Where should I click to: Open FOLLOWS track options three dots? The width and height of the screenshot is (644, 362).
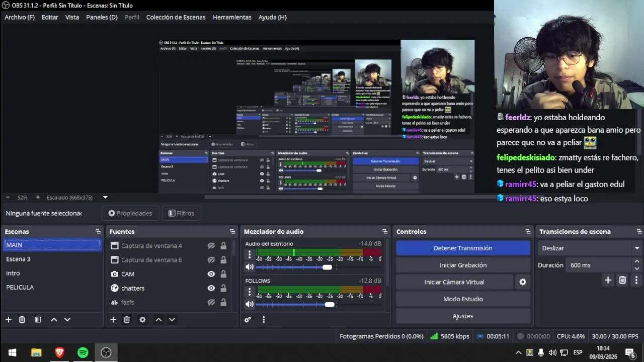250,292
